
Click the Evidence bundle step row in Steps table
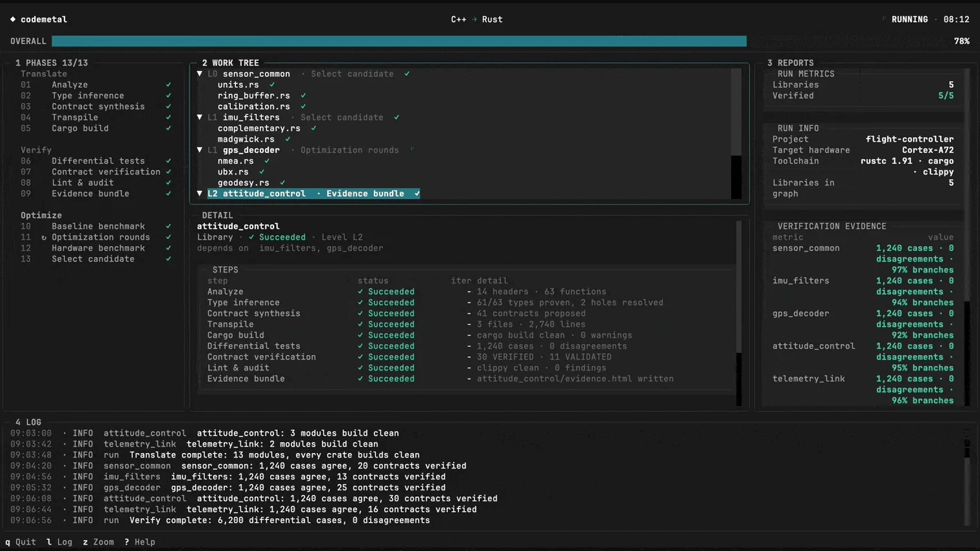click(x=440, y=379)
